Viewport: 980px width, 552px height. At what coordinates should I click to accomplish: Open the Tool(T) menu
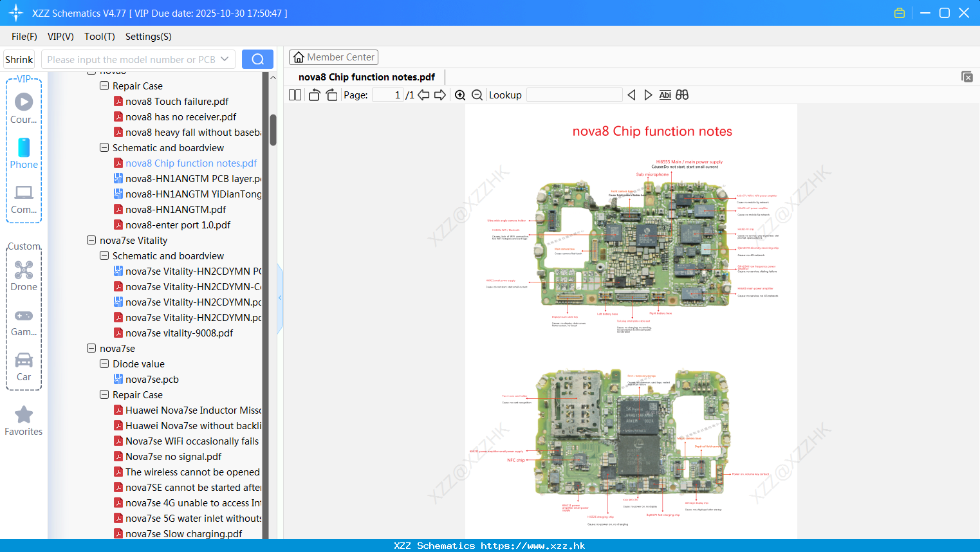[100, 37]
